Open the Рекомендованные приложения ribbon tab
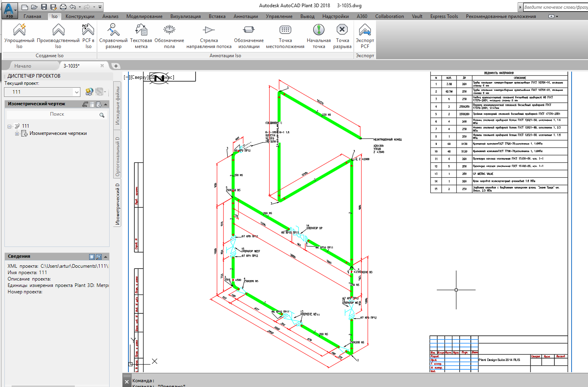This screenshot has height=387, width=588. click(501, 16)
